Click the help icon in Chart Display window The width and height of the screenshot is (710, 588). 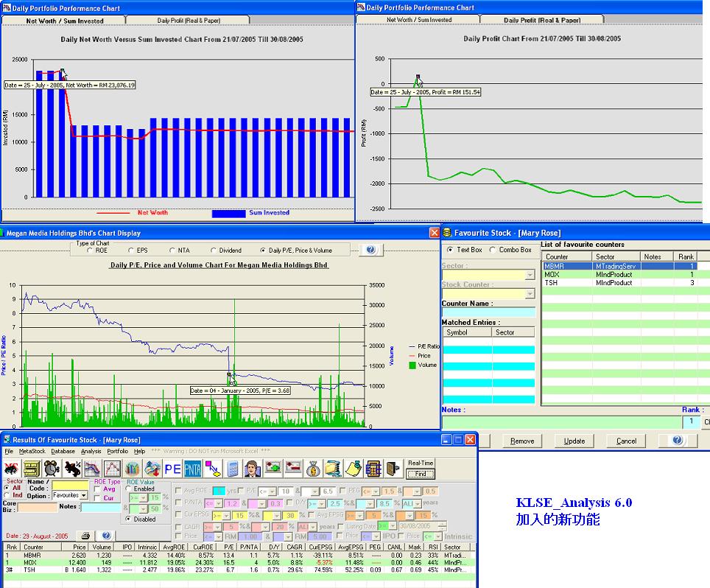pyautogui.click(x=370, y=251)
